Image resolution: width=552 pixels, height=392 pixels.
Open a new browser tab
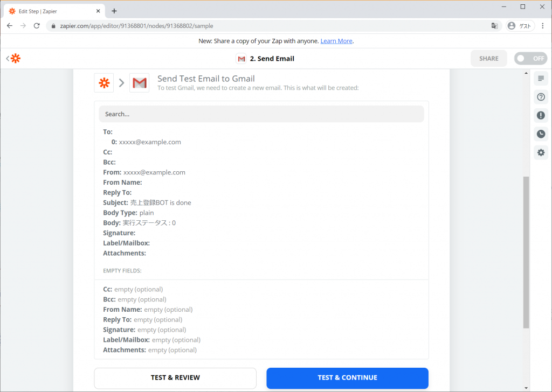coord(114,11)
